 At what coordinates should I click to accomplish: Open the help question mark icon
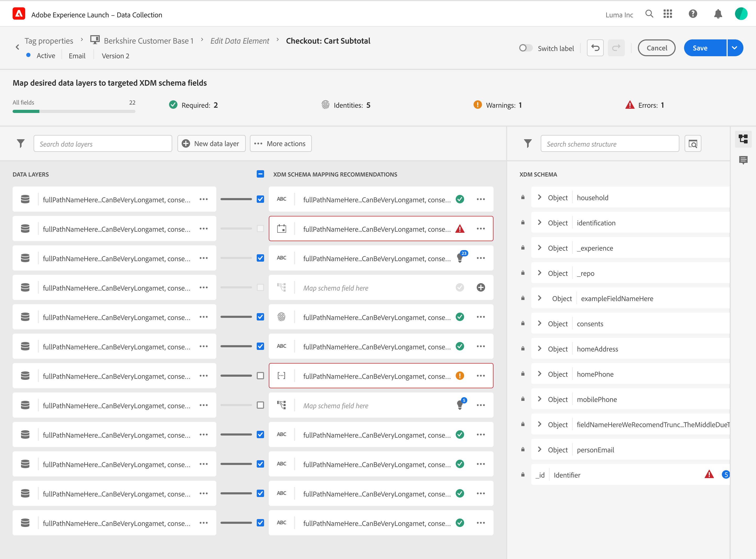coord(693,14)
